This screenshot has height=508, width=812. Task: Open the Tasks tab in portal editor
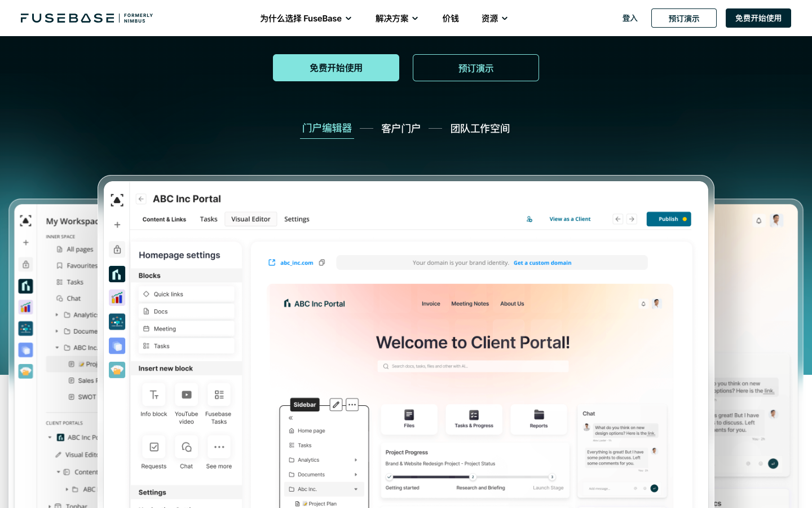pyautogui.click(x=209, y=219)
